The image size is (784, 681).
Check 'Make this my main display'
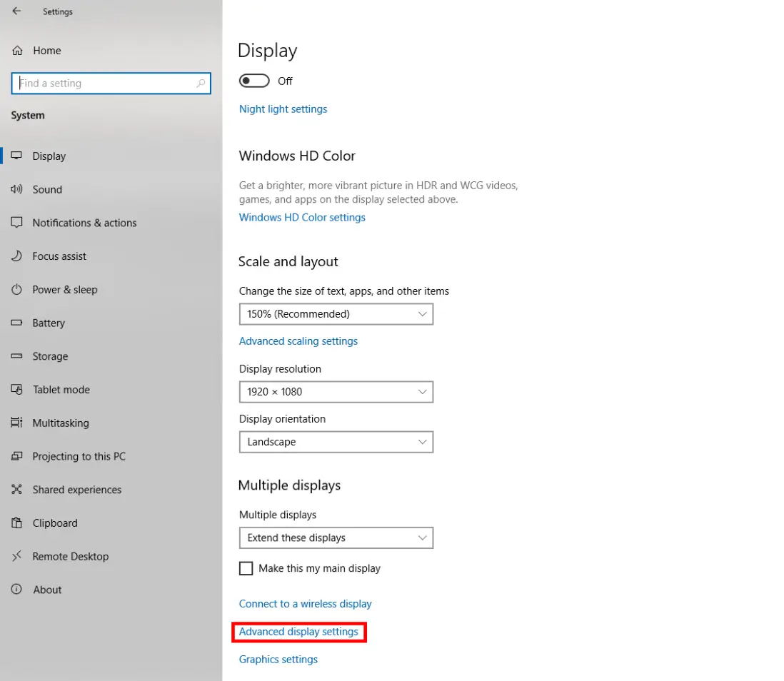click(246, 568)
